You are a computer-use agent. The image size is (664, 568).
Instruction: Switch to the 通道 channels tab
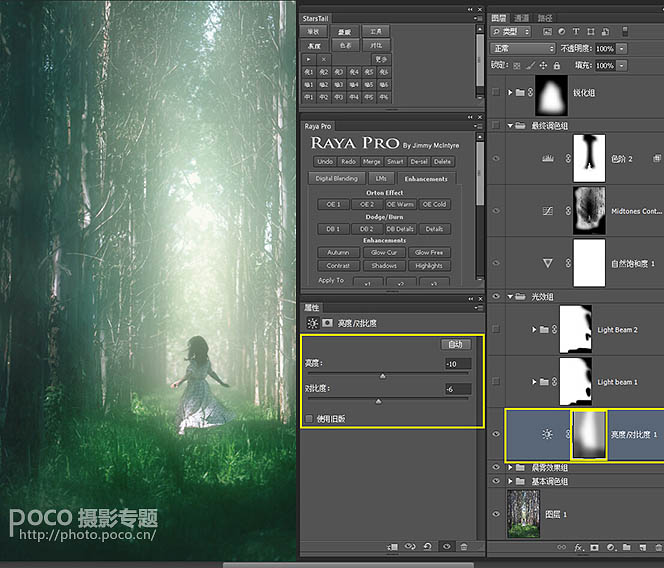521,18
